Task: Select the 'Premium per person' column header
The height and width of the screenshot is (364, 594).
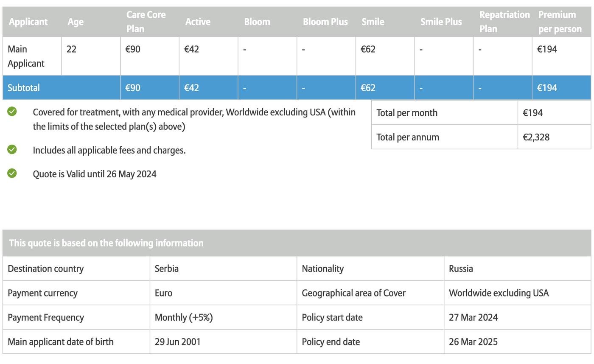Action: pyautogui.click(x=560, y=22)
